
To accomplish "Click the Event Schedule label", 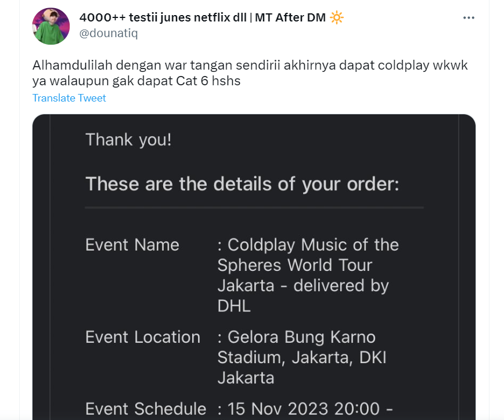I will pos(146,409).
